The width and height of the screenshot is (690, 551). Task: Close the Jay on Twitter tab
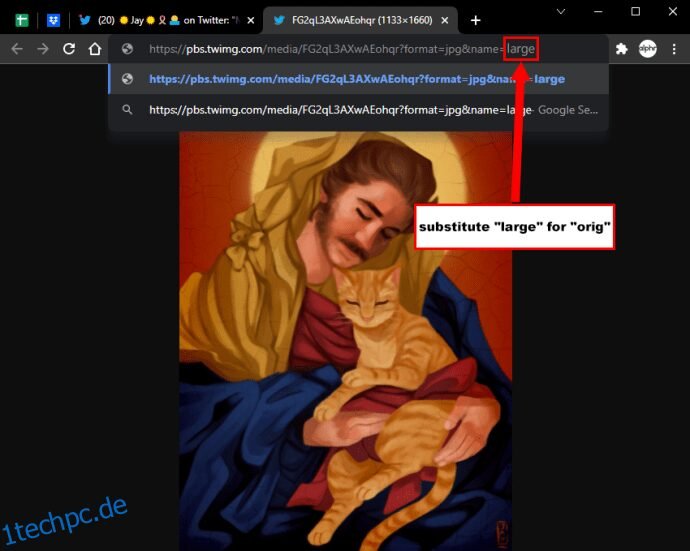coord(250,20)
